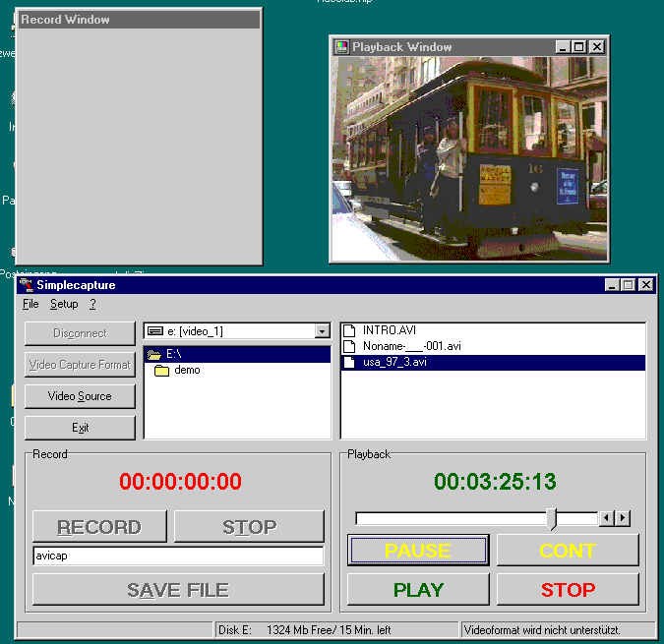Click the RECORD button
The width and height of the screenshot is (664, 644).
click(99, 526)
